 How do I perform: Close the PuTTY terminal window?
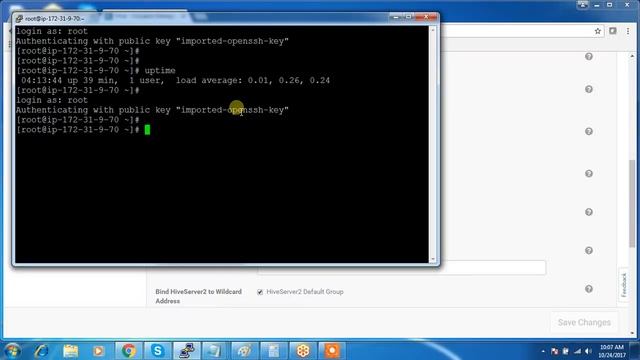click(x=426, y=17)
